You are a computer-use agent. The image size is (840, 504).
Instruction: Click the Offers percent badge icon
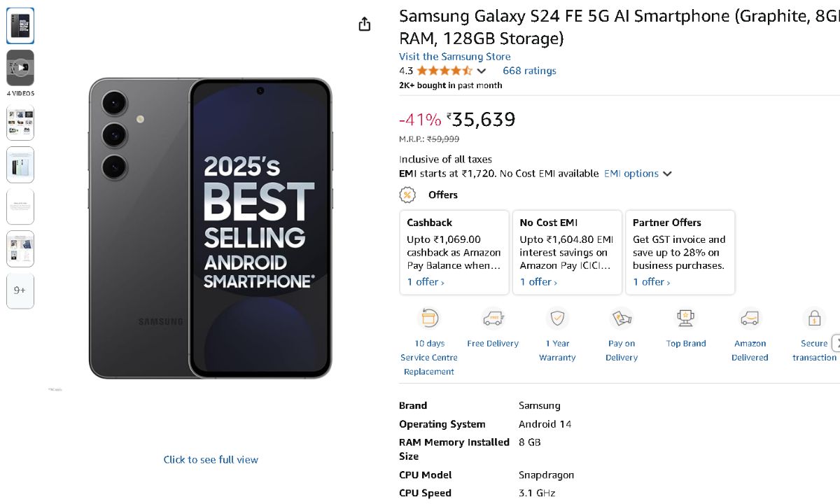[407, 195]
